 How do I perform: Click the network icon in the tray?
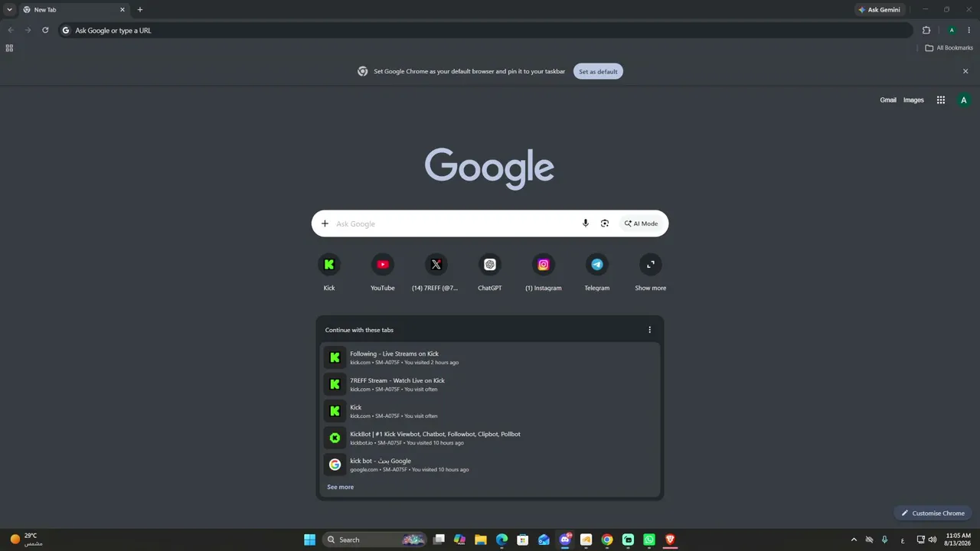tap(920, 540)
